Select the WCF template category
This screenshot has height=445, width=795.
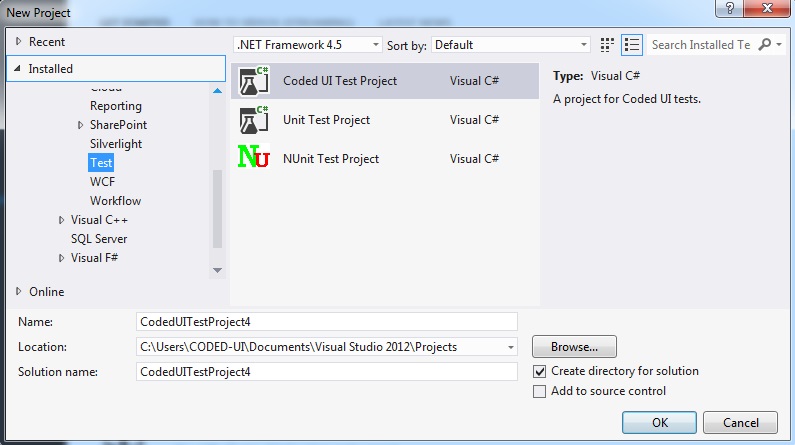[102, 182]
